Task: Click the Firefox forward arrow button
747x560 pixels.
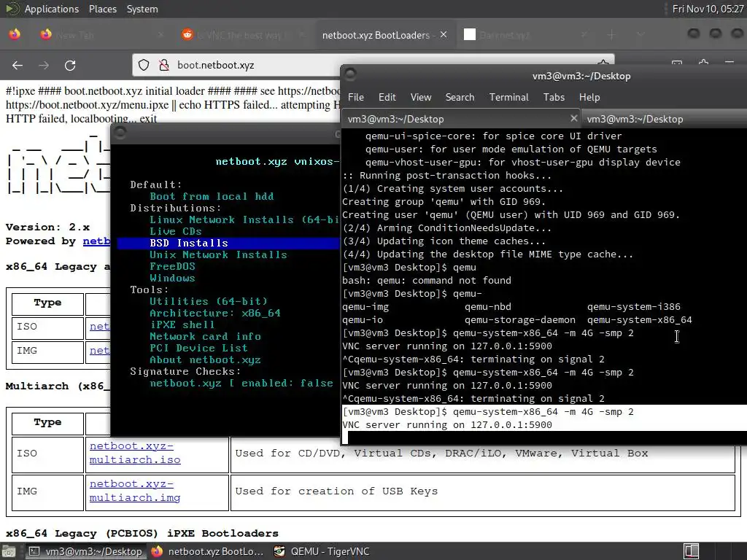Action: (44, 65)
